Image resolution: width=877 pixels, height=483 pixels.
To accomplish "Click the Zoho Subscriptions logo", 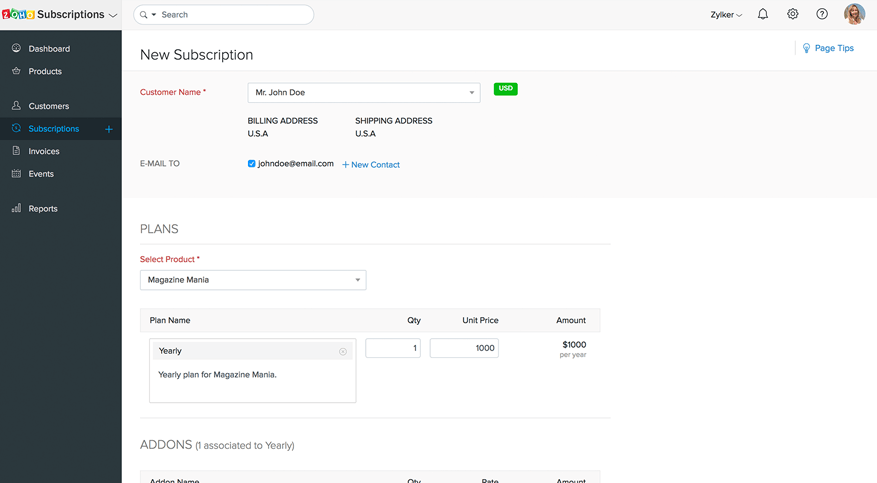I will [19, 15].
